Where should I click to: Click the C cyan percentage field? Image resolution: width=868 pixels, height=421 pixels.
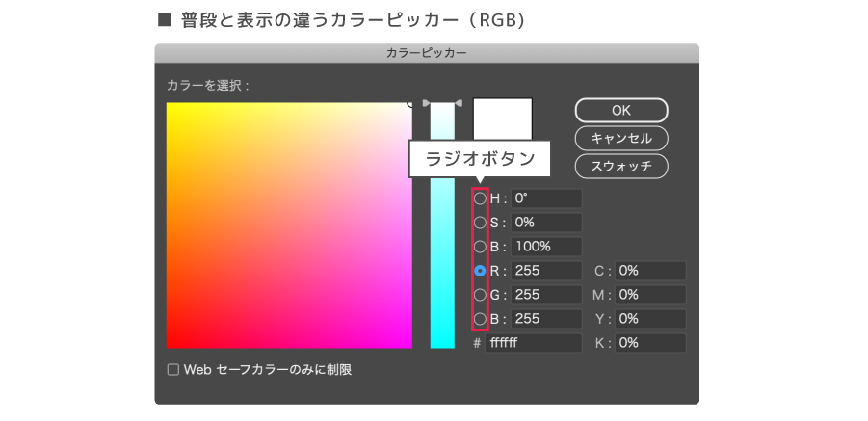(x=650, y=271)
